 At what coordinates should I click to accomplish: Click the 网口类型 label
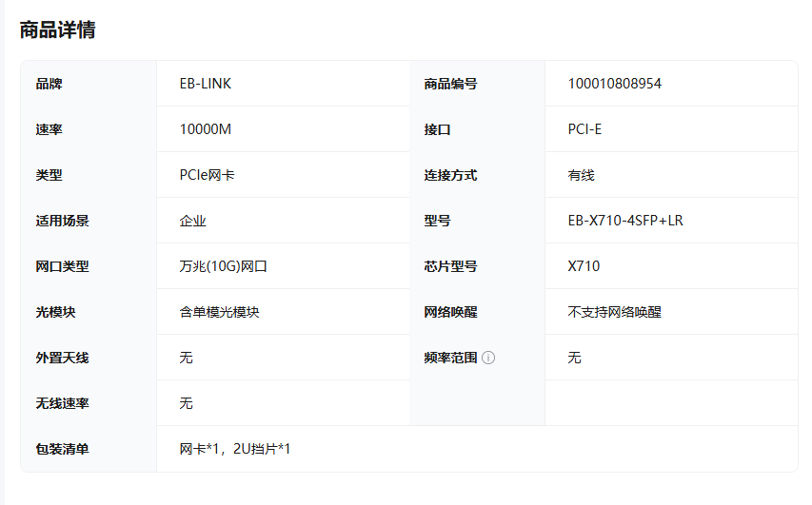[62, 266]
